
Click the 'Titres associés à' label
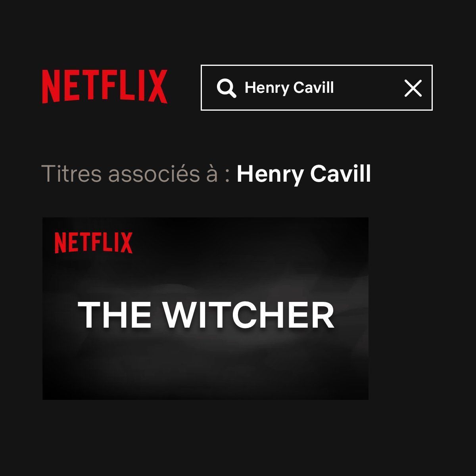[x=130, y=174]
